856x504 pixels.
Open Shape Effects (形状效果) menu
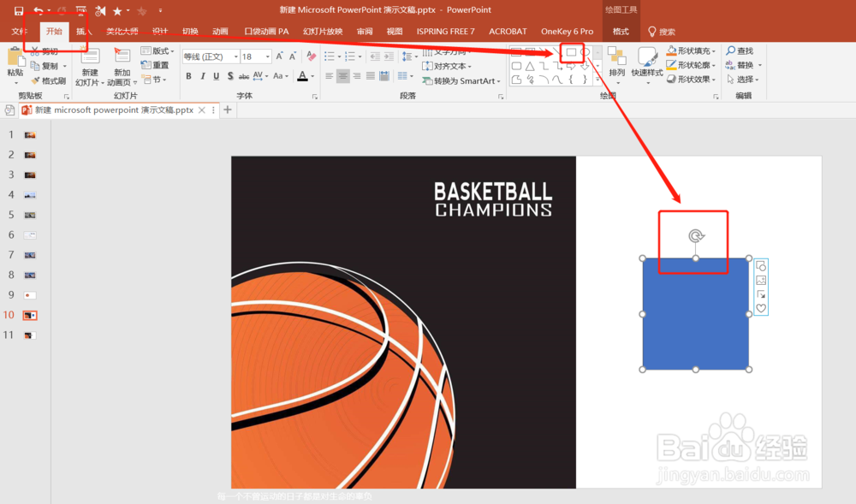coord(691,79)
